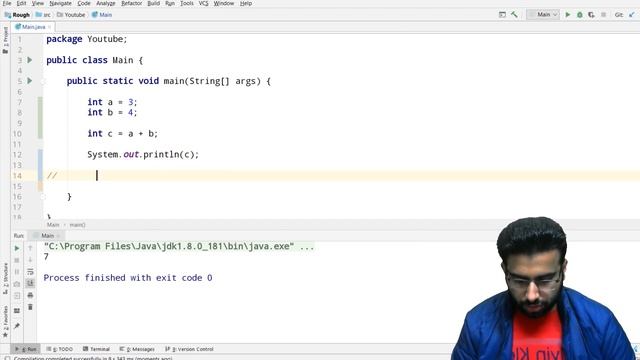Click the console output '7'
640x360 pixels.
46,257
